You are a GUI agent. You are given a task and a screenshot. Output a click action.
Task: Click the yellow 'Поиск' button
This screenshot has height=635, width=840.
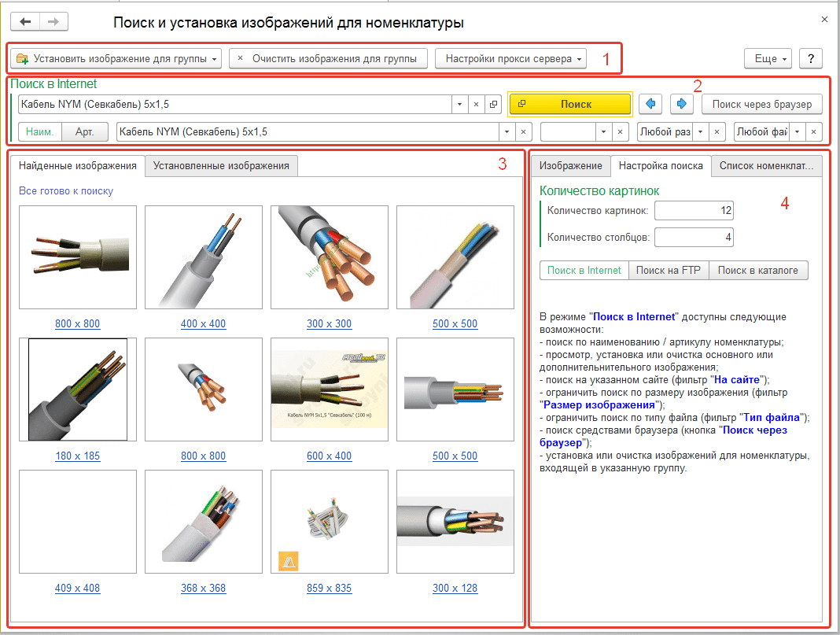tap(570, 104)
